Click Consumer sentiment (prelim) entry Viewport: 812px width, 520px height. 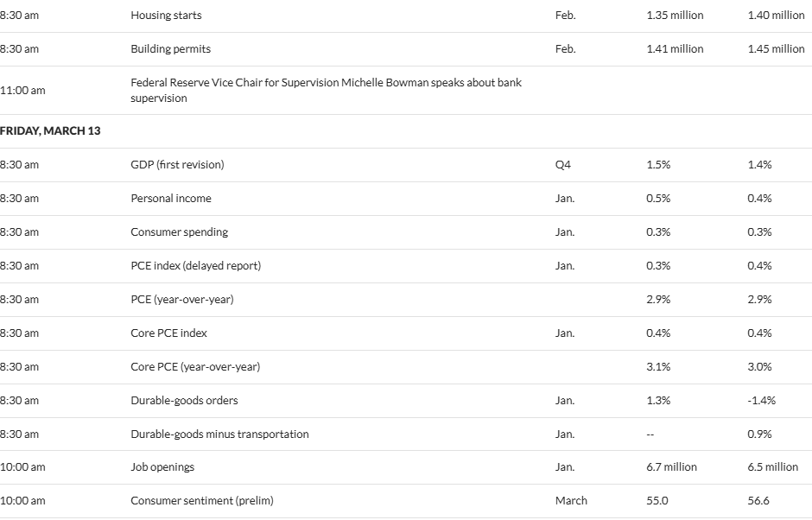(x=201, y=501)
